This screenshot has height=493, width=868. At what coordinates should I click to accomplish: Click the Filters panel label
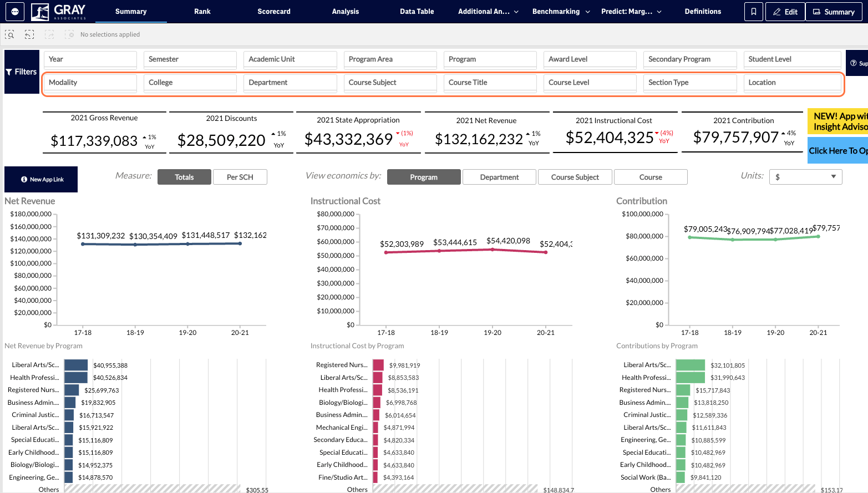pyautogui.click(x=21, y=72)
